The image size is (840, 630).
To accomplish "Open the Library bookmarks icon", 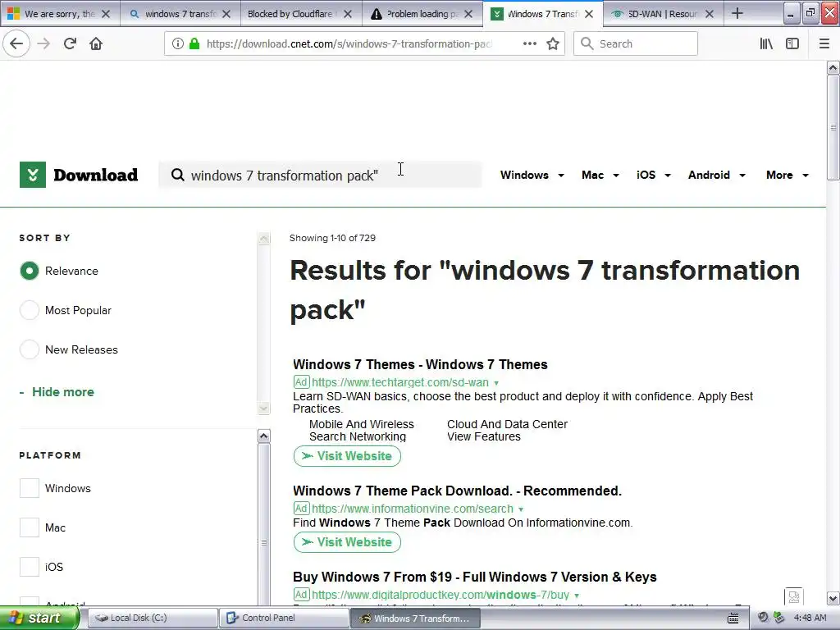I will pyautogui.click(x=766, y=43).
